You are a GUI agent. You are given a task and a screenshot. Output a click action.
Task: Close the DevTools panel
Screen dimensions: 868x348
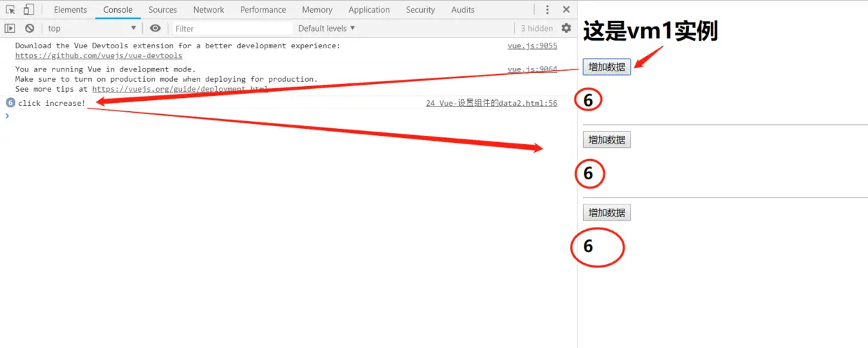pos(566,10)
